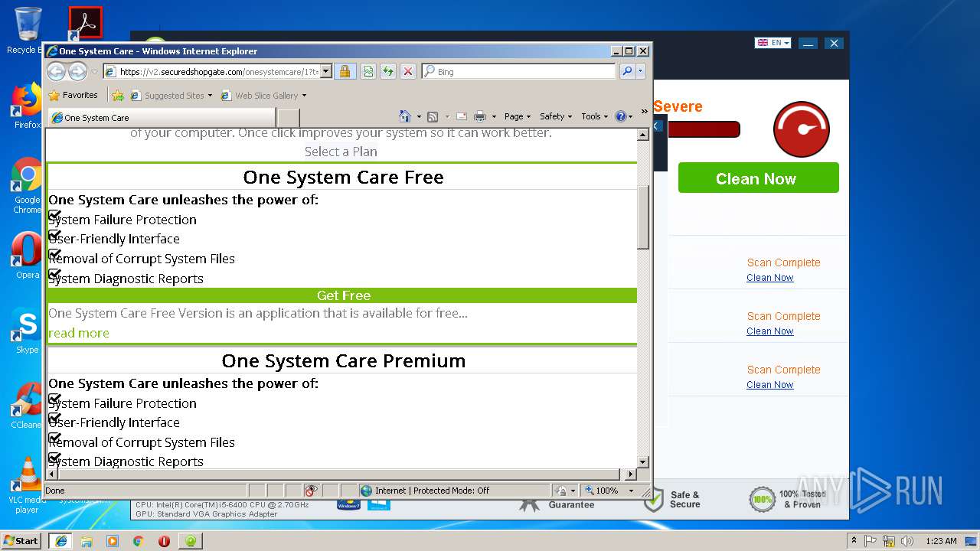
Task: Launch Firefox from the desktop
Action: coord(26,106)
